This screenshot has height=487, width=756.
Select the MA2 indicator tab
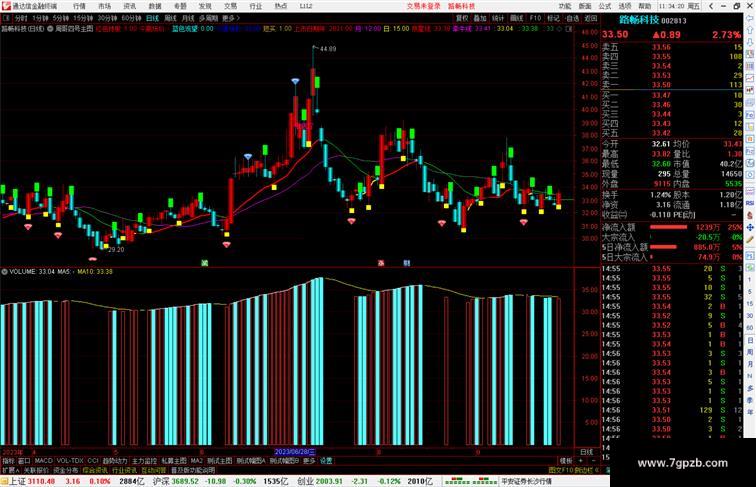[197, 461]
